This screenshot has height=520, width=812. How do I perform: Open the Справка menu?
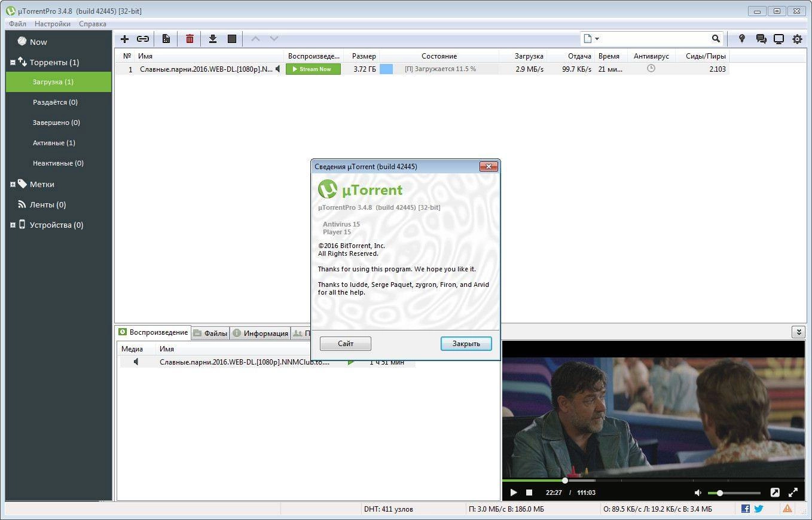click(93, 24)
